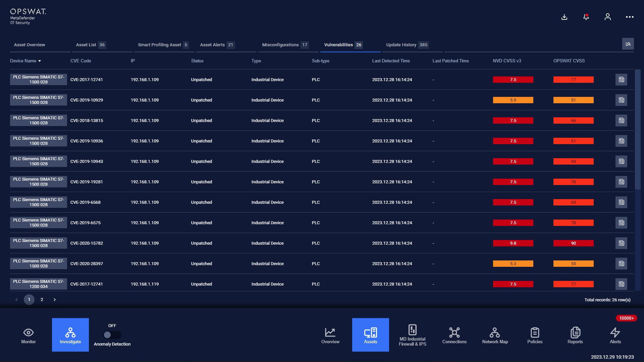
Task: Open details icon for CVE-2019-19281 row
Action: pos(621,182)
